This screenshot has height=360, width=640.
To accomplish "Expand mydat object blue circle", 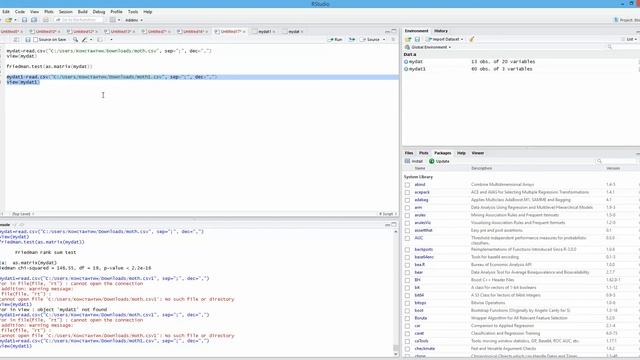I will 406,62.
